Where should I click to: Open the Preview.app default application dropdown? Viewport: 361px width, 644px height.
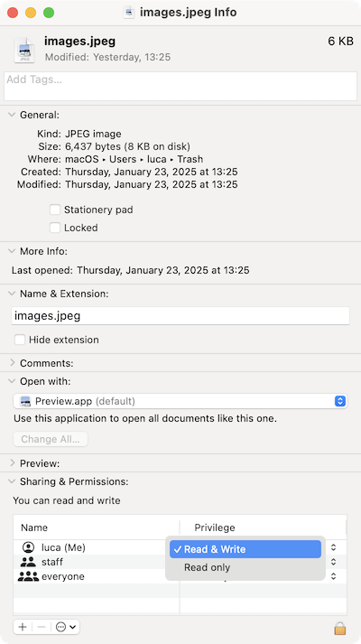click(x=180, y=401)
